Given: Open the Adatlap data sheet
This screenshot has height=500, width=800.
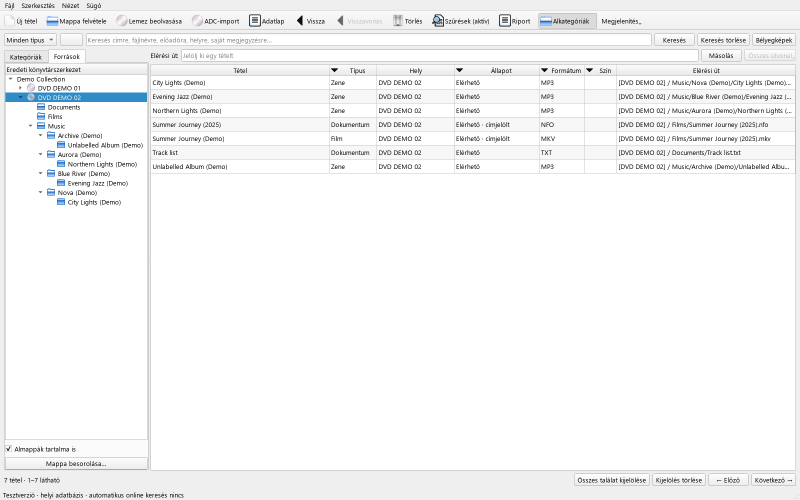Looking at the screenshot, I should coord(255,21).
